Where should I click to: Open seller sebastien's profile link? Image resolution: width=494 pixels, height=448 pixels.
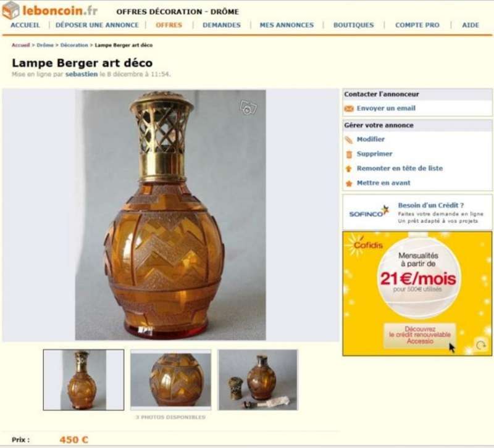point(82,74)
